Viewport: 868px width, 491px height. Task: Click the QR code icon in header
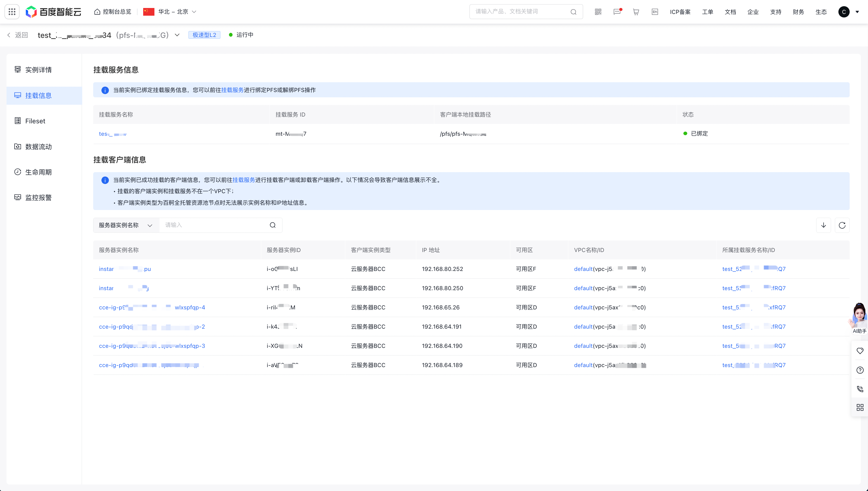coord(598,12)
